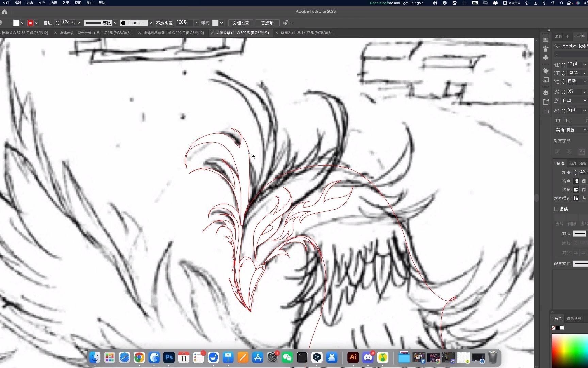Image resolution: width=588 pixels, height=368 pixels.
Task: Open Discord from the Dock
Action: click(x=368, y=357)
